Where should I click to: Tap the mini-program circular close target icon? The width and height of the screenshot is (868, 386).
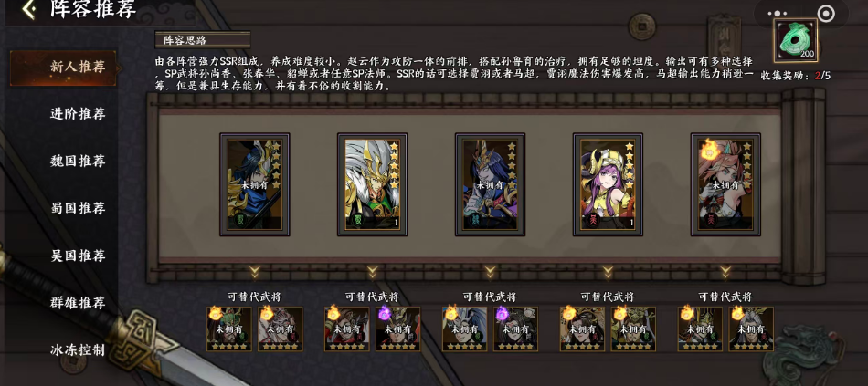click(825, 14)
